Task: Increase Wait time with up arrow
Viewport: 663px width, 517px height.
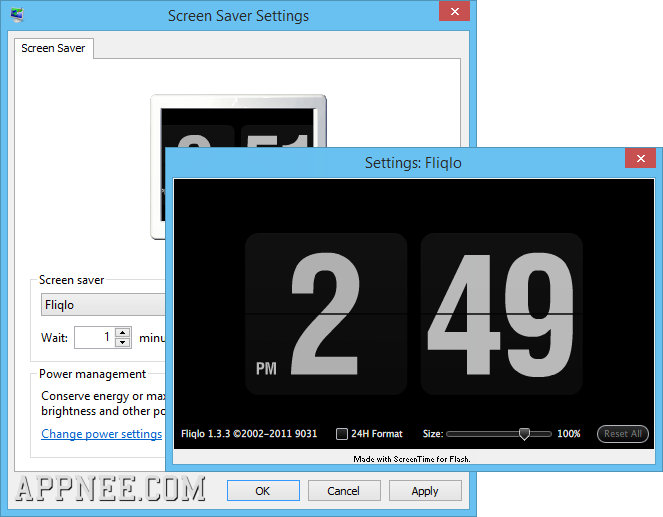Action: (123, 332)
